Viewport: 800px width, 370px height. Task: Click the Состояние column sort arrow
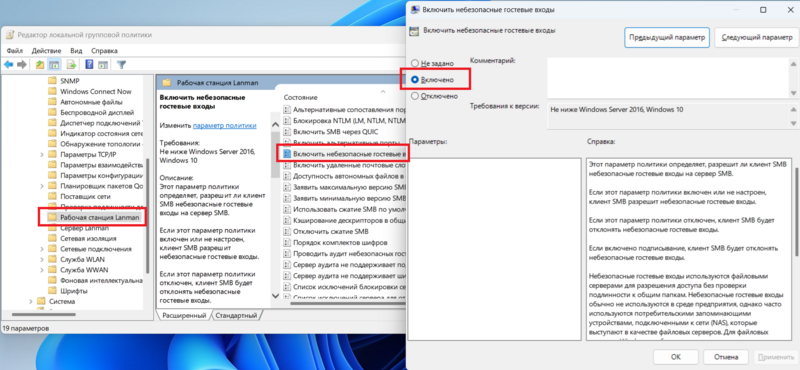tap(383, 91)
